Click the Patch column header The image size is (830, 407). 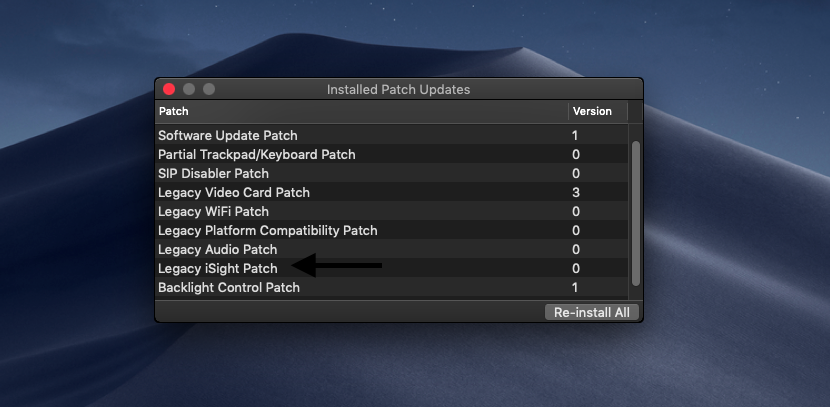362,111
